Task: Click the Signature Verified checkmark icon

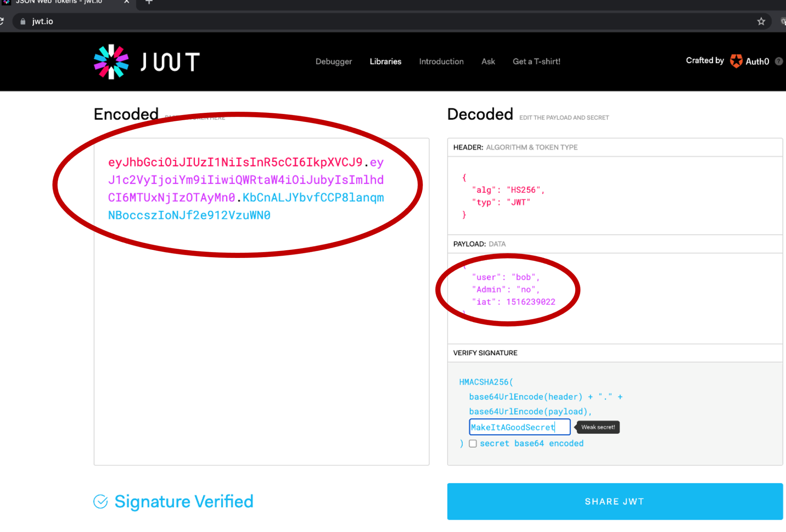Action: tap(101, 501)
